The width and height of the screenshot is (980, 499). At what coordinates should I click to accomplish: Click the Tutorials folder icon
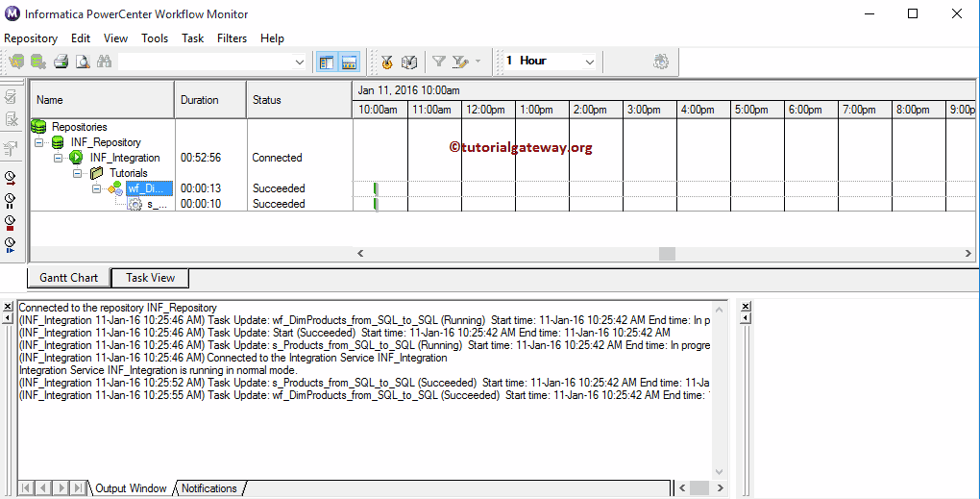(96, 173)
